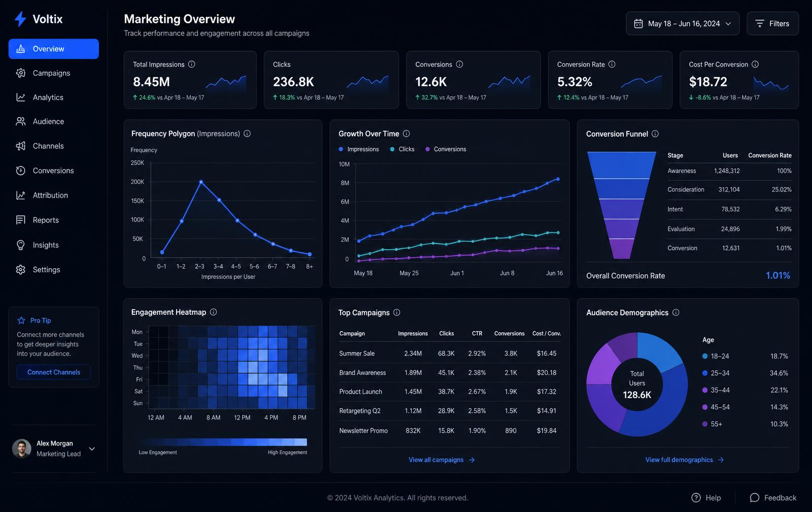Click the calendar icon in date range picker
The image size is (812, 512).
click(x=638, y=23)
